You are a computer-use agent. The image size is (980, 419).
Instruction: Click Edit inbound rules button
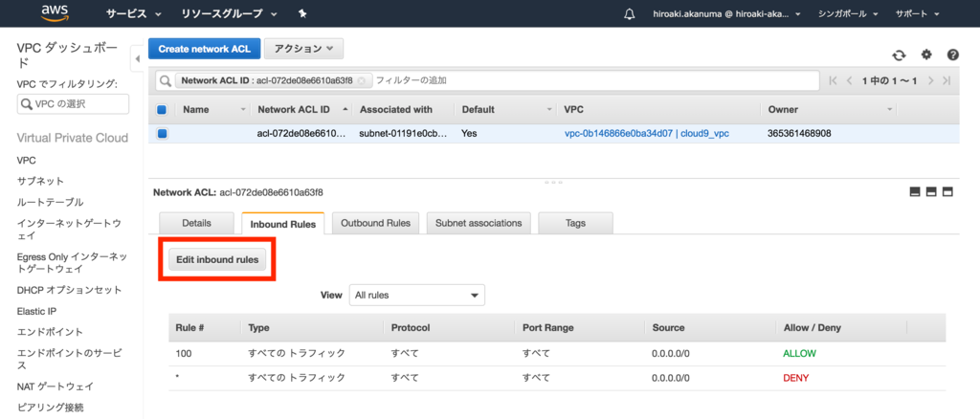click(x=217, y=260)
